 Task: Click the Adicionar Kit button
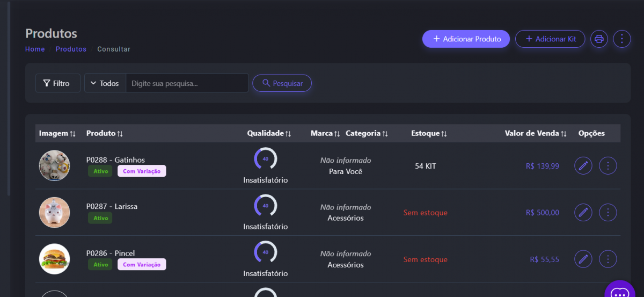[x=550, y=39]
